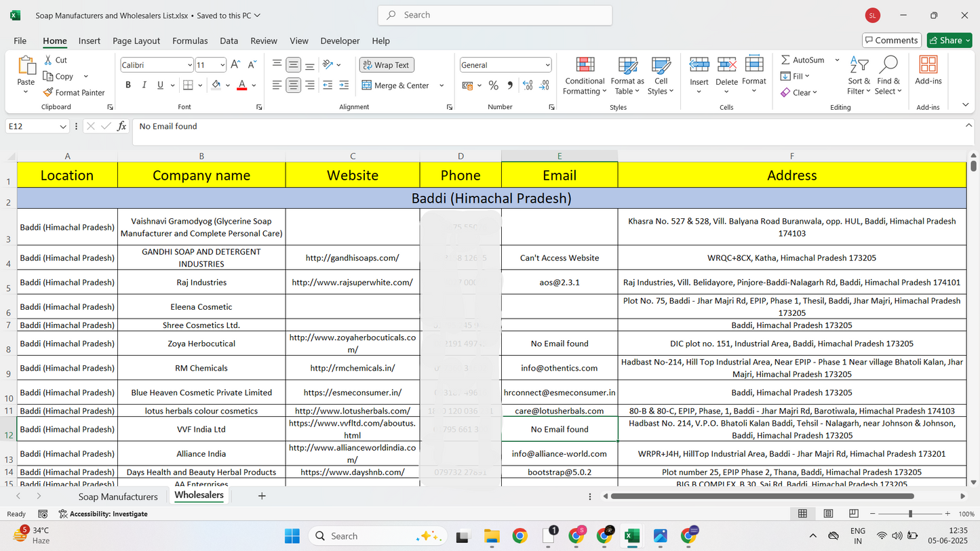Screen dimensions: 980x551
Task: Open Excel from the Windows taskbar
Action: pyautogui.click(x=631, y=536)
